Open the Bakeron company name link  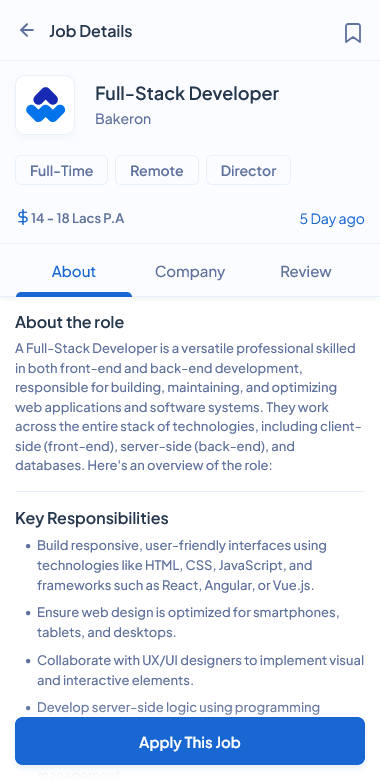pos(123,119)
